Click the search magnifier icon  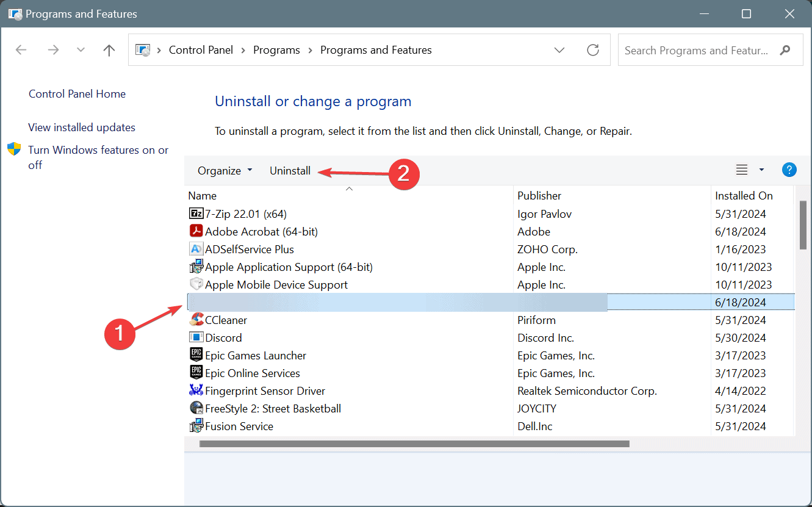click(785, 50)
